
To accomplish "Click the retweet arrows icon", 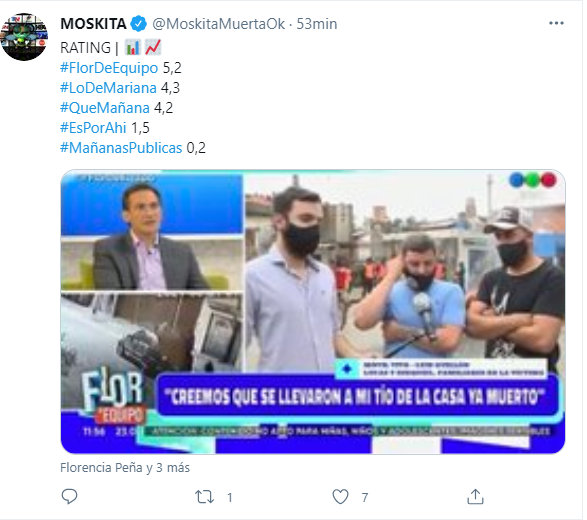I will click(204, 497).
